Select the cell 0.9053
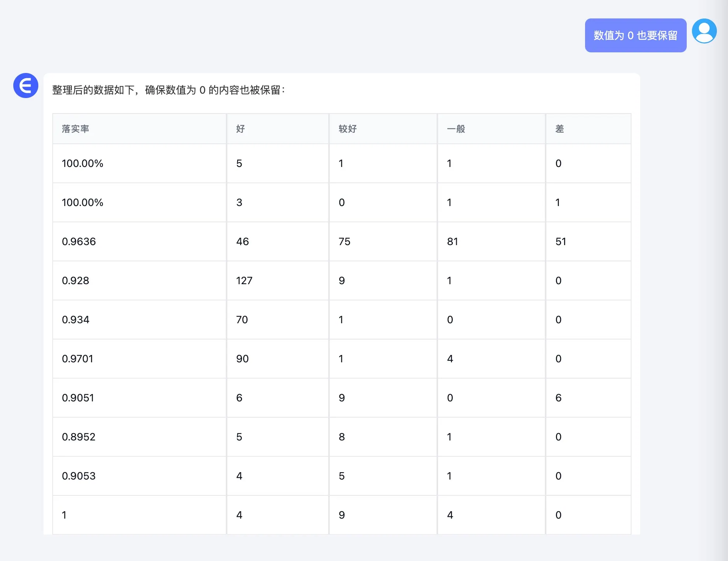Image resolution: width=728 pixels, height=561 pixels. pos(139,476)
